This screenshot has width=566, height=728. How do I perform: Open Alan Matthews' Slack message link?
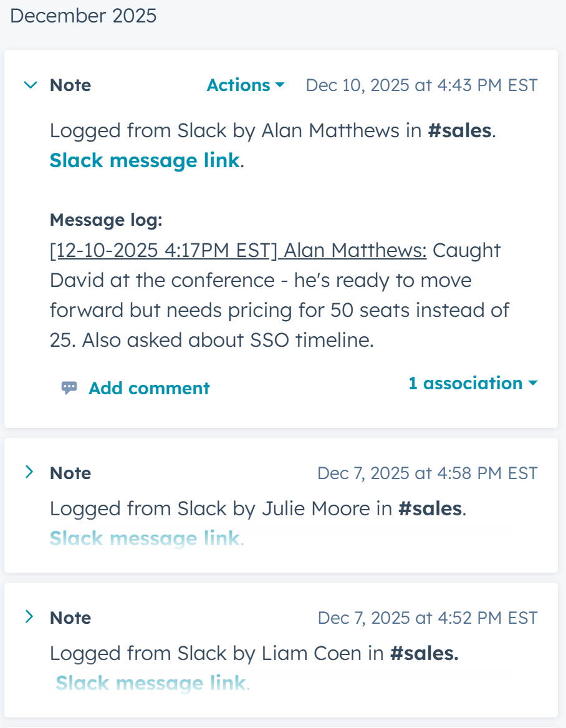click(x=145, y=160)
